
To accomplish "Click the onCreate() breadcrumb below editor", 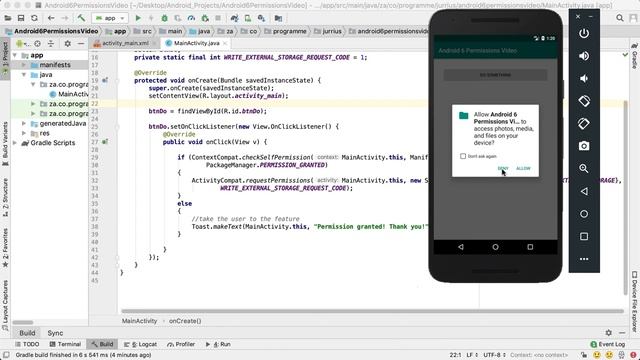I will tap(185, 321).
